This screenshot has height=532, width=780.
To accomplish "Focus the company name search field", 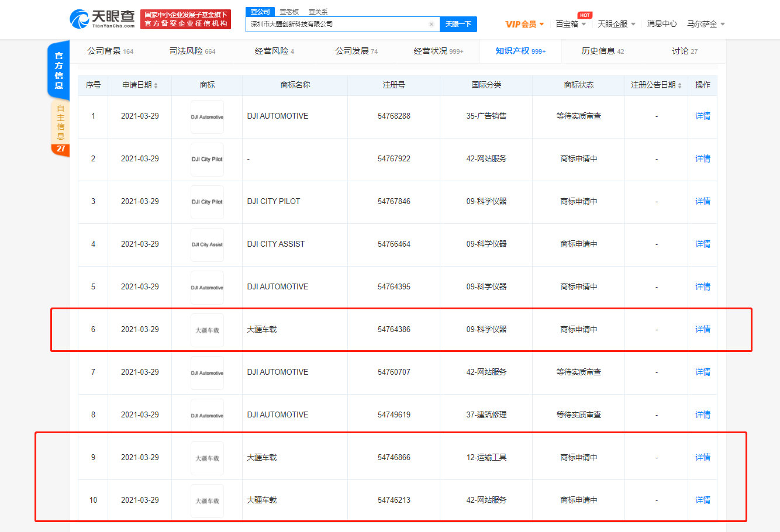I will pyautogui.click(x=336, y=25).
